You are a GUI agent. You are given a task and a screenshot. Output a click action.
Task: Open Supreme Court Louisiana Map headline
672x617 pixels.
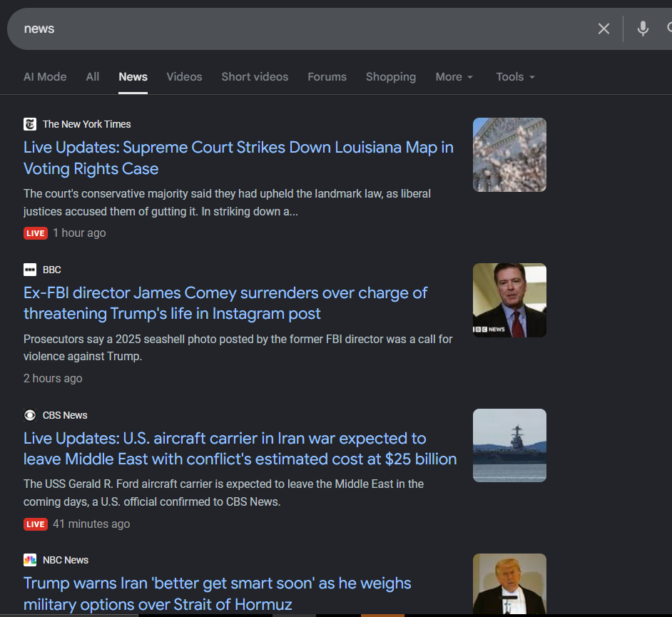(238, 158)
